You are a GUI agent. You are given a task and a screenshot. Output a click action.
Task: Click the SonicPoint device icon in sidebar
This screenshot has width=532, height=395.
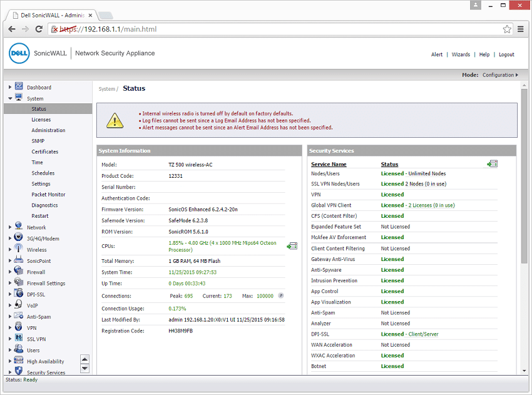coord(19,260)
